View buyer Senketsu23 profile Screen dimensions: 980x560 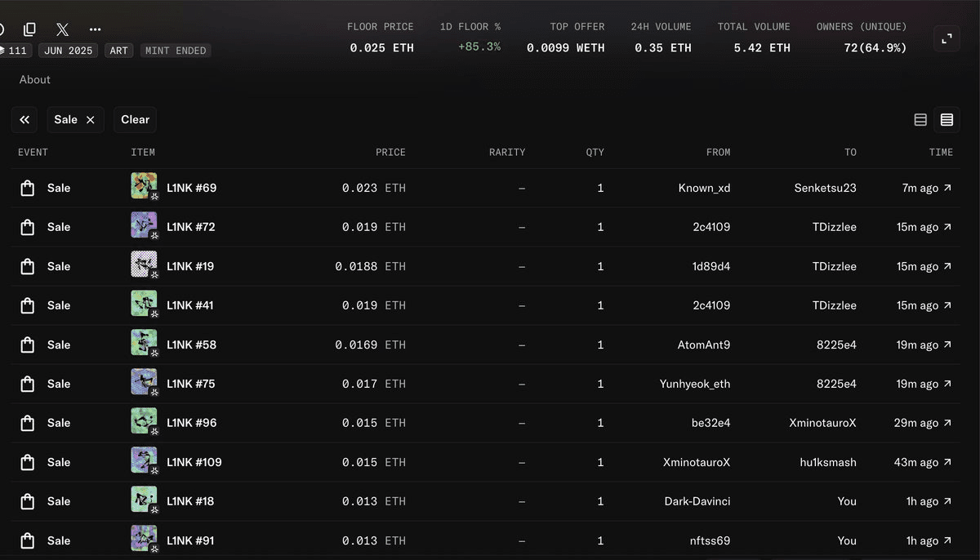click(x=825, y=188)
